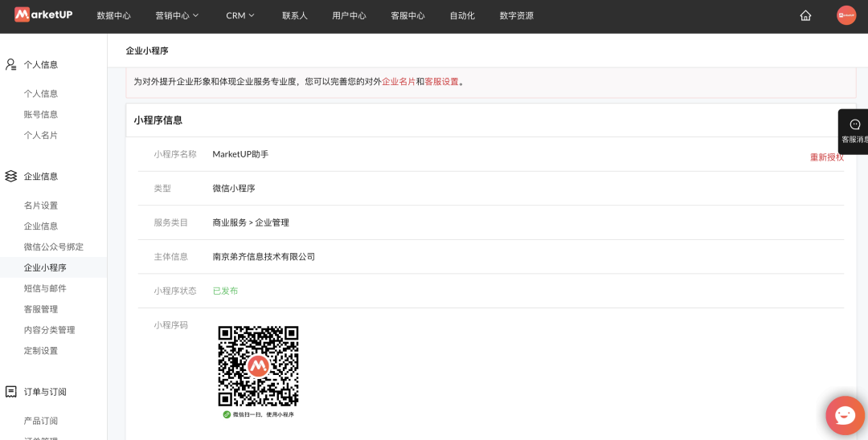The image size is (868, 440).
Task: Open 自动化 in the top navigation
Action: 462,15
